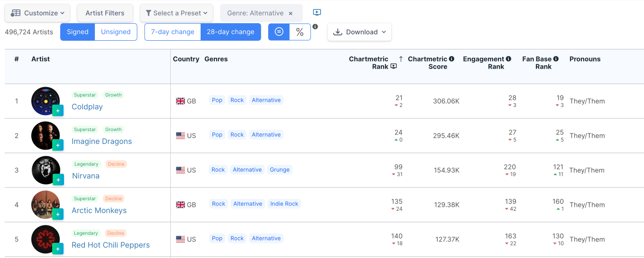644x258 pixels.
Task: Open the Customize dropdown
Action: point(37,13)
